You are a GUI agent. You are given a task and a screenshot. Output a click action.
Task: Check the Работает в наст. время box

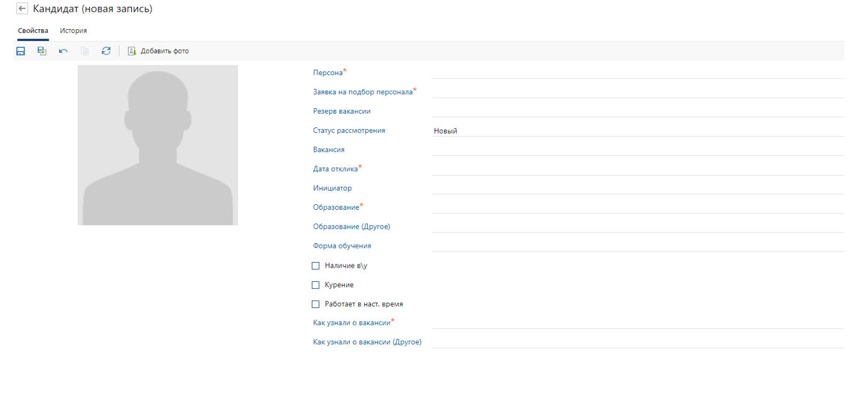pyautogui.click(x=316, y=304)
